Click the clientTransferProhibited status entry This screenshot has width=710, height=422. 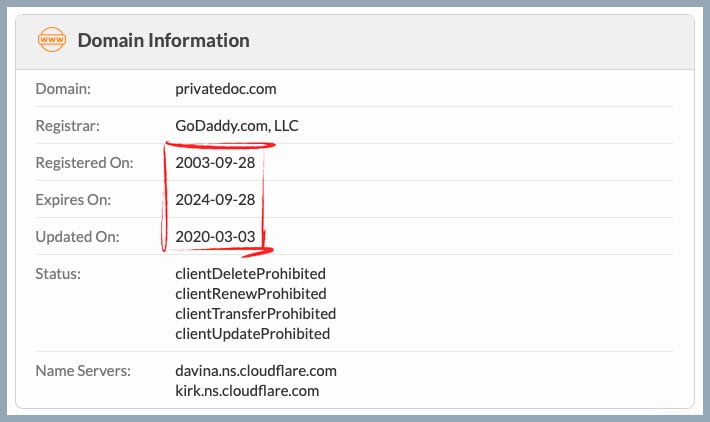255,313
